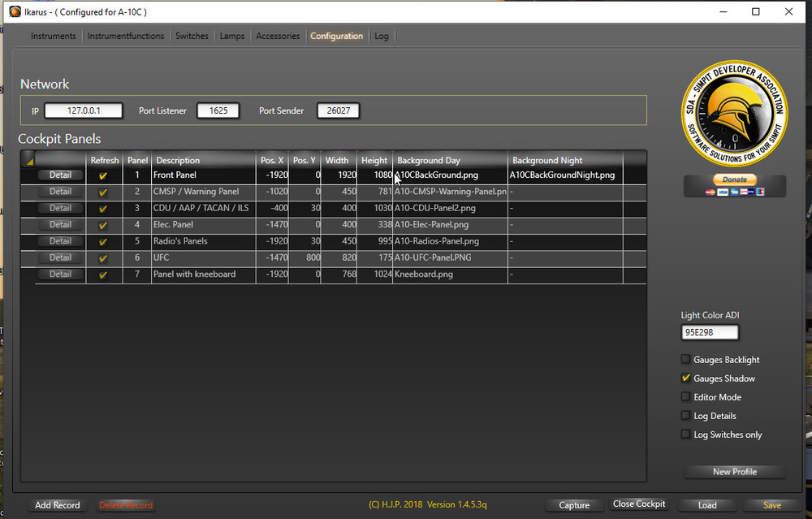Click the Ikarus app icon in title bar

click(15, 11)
